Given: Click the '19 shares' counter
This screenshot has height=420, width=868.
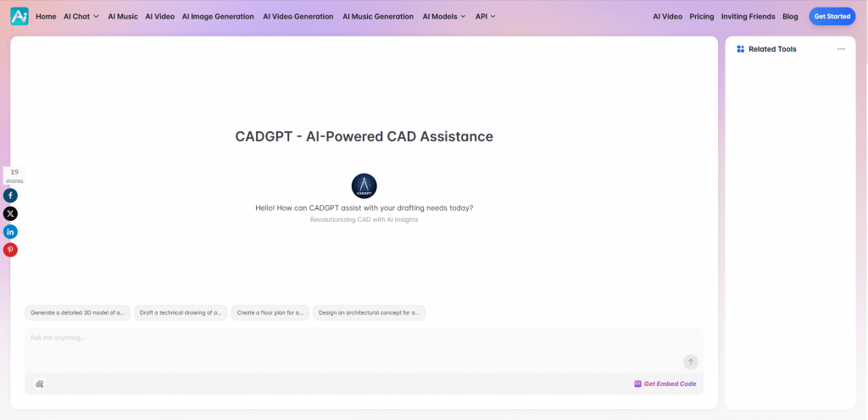Looking at the screenshot, I should [14, 176].
